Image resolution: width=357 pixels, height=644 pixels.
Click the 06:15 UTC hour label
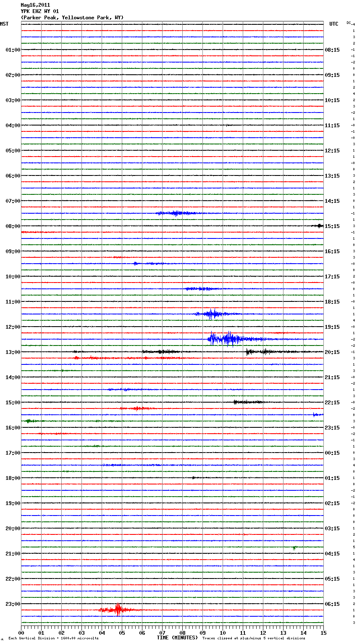click(332, 604)
